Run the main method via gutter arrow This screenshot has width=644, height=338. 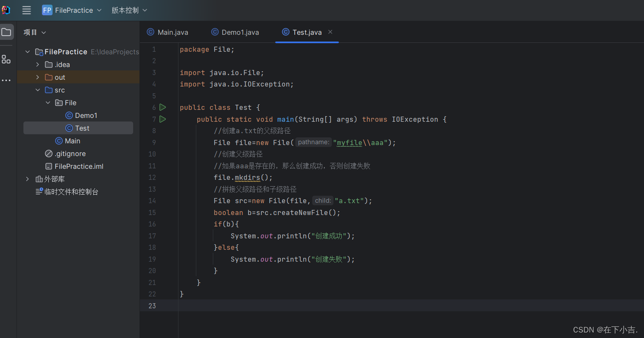163,119
